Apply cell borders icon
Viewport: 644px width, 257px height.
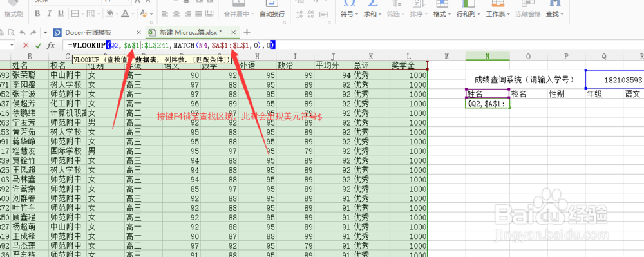(x=75, y=14)
